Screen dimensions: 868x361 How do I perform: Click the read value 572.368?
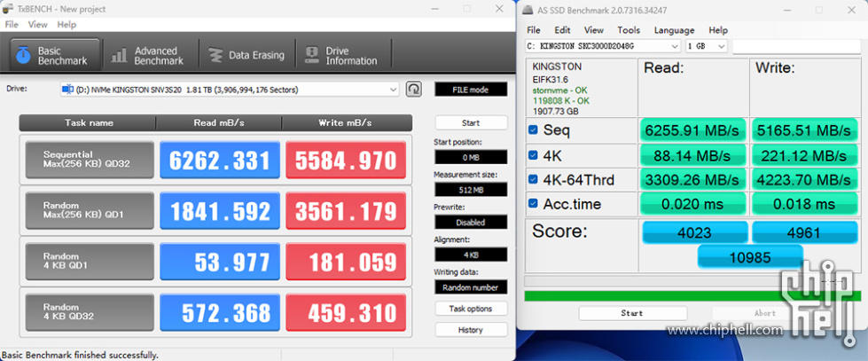point(220,313)
